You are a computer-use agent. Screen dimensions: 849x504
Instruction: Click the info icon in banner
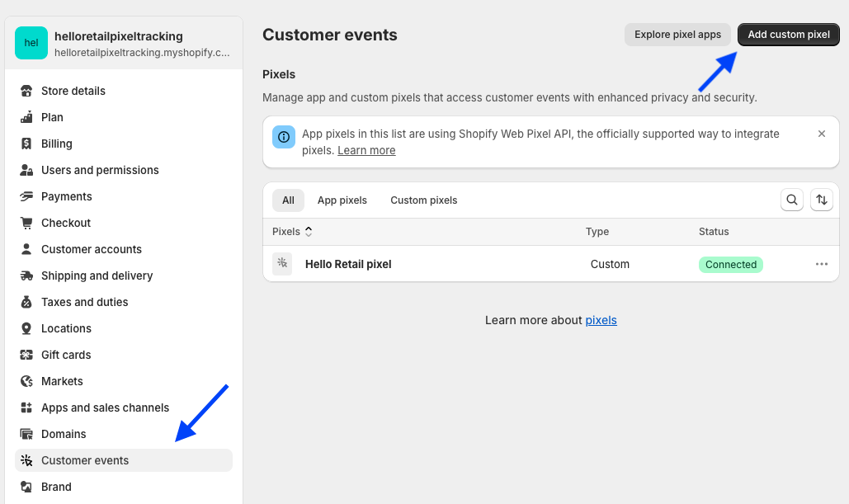tap(284, 136)
